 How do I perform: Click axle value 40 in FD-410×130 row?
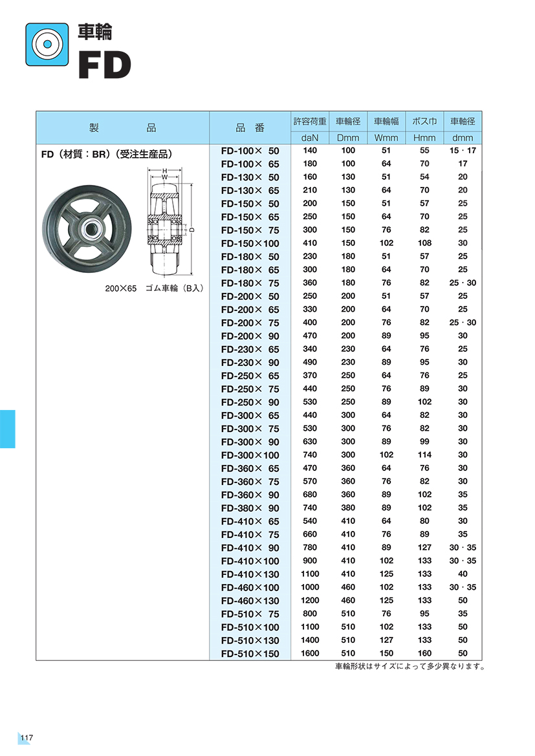coord(463,574)
